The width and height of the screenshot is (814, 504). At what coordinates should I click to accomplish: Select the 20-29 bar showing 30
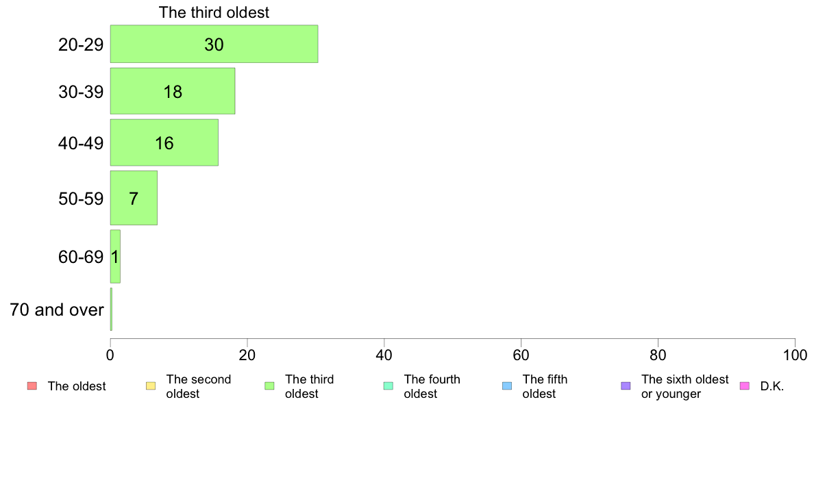pyautogui.click(x=214, y=44)
